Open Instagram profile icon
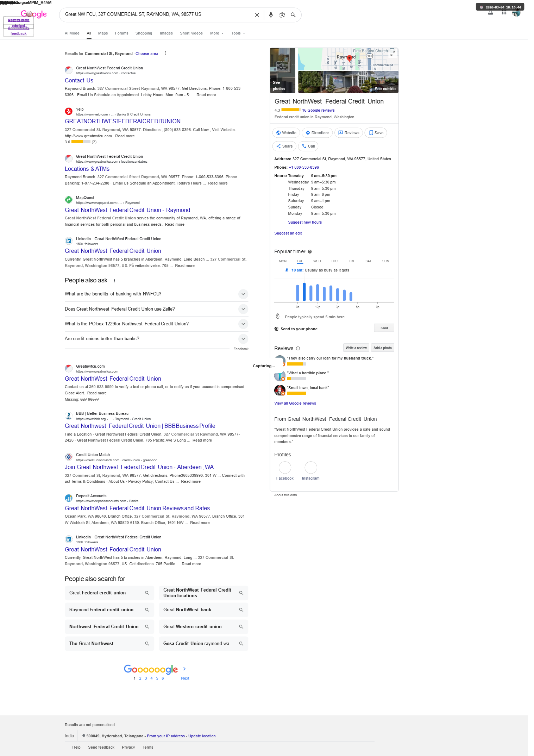This screenshot has height=756, width=534. [311, 468]
